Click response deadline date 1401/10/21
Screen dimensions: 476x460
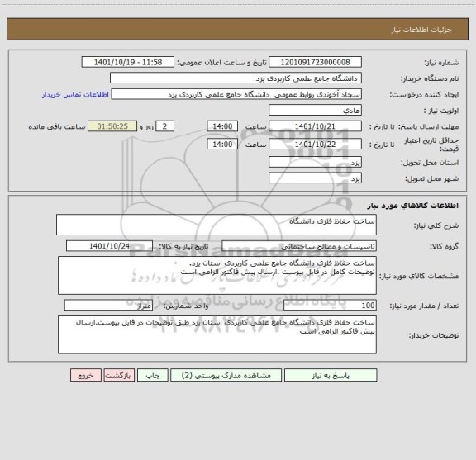point(315,126)
